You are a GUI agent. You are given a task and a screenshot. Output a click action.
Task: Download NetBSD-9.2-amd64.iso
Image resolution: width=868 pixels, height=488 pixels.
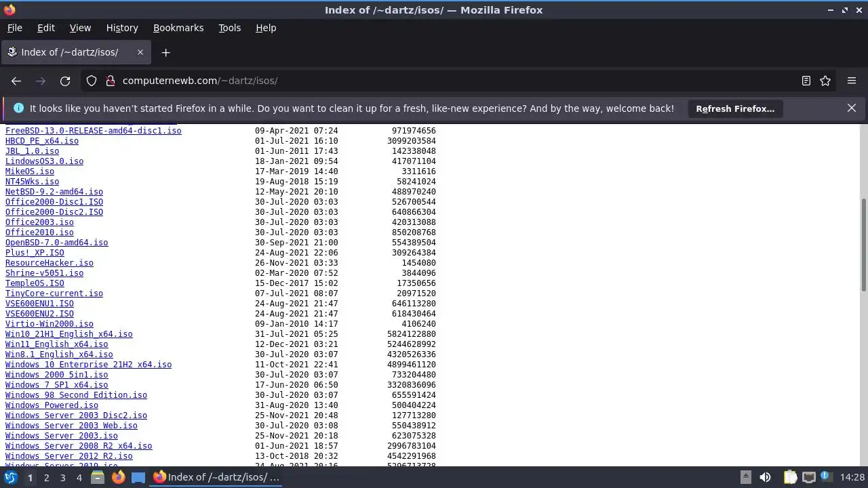[54, 192]
